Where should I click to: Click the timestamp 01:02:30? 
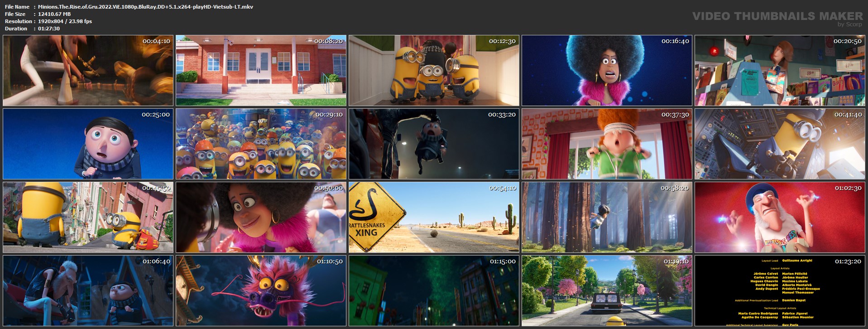(848, 188)
